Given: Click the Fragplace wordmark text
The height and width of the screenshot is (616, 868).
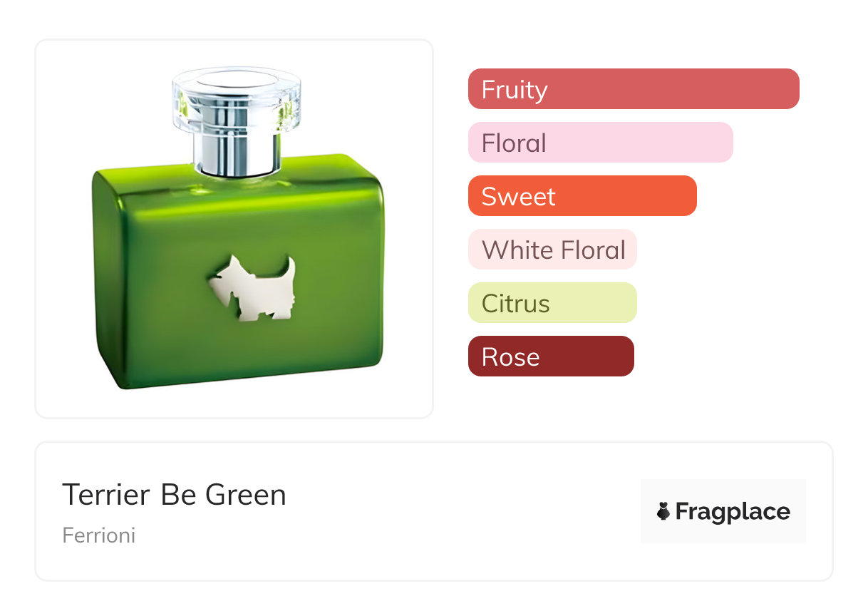Looking at the screenshot, I should click(x=733, y=512).
